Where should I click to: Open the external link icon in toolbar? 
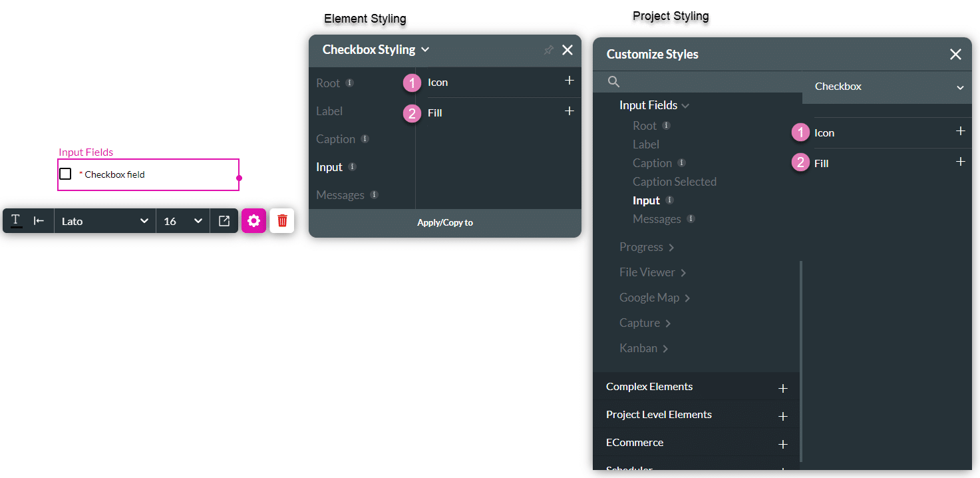(x=224, y=220)
